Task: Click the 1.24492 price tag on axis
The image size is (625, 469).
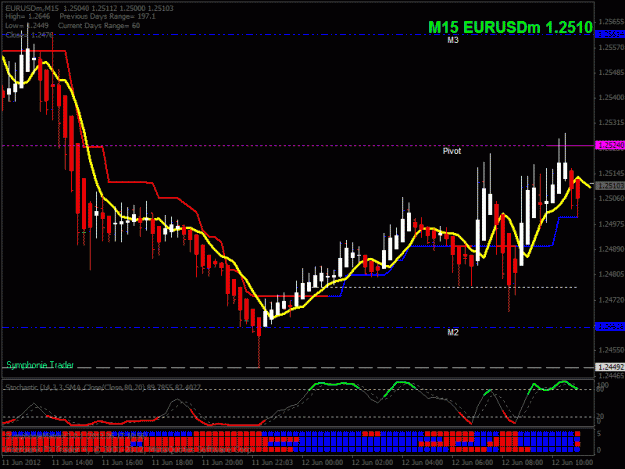Action: (610, 367)
